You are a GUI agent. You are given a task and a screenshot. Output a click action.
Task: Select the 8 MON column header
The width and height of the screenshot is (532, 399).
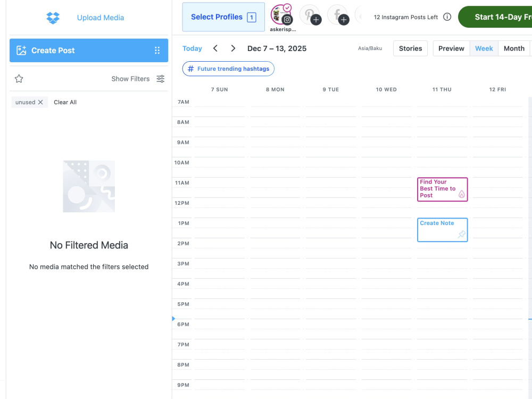(x=275, y=89)
